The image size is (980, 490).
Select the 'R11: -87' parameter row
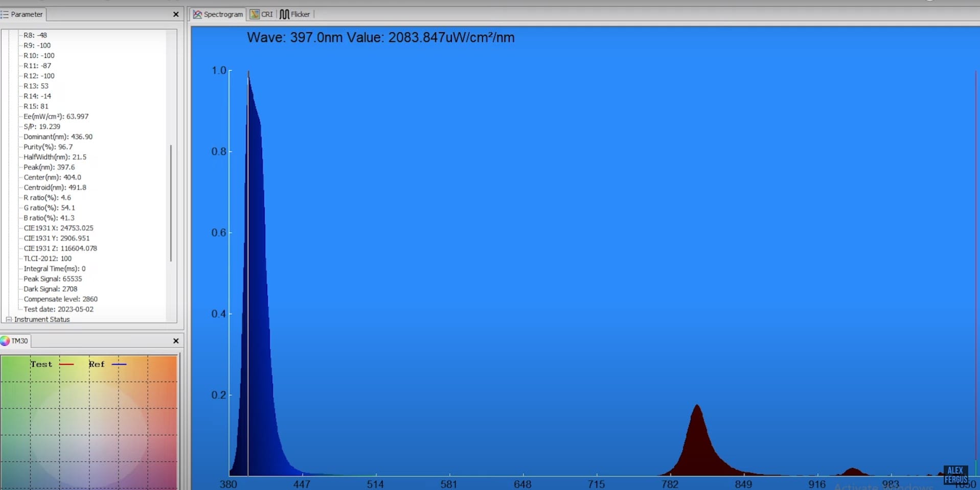point(37,66)
